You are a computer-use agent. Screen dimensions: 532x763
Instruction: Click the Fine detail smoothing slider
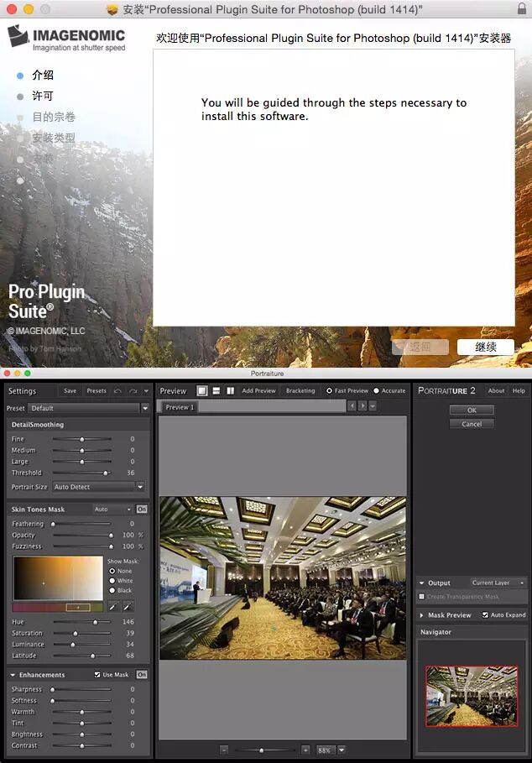[82, 439]
